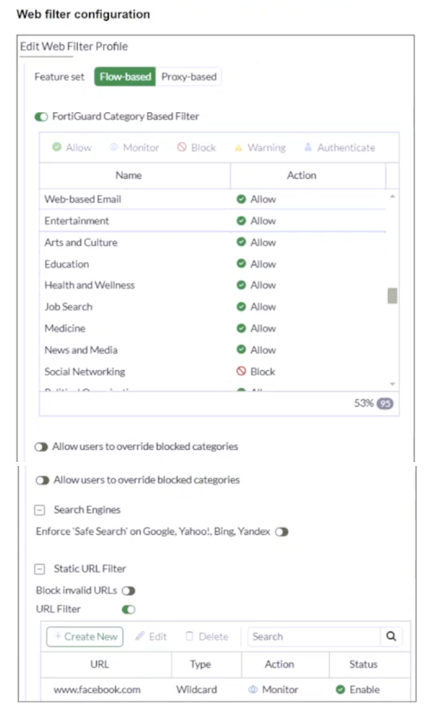Switch feature set to Proxy-based

pos(189,77)
